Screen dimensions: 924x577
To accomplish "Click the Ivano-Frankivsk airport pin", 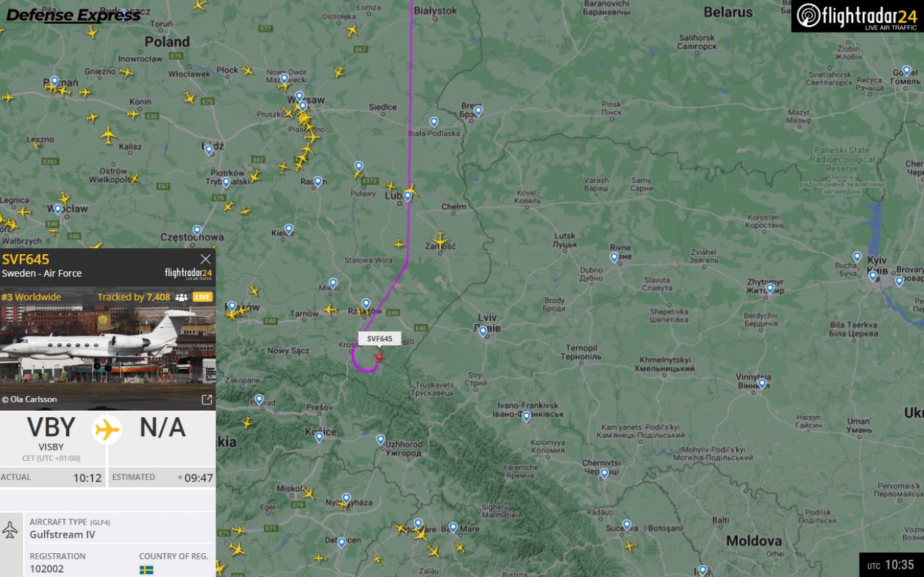I will click(x=527, y=417).
